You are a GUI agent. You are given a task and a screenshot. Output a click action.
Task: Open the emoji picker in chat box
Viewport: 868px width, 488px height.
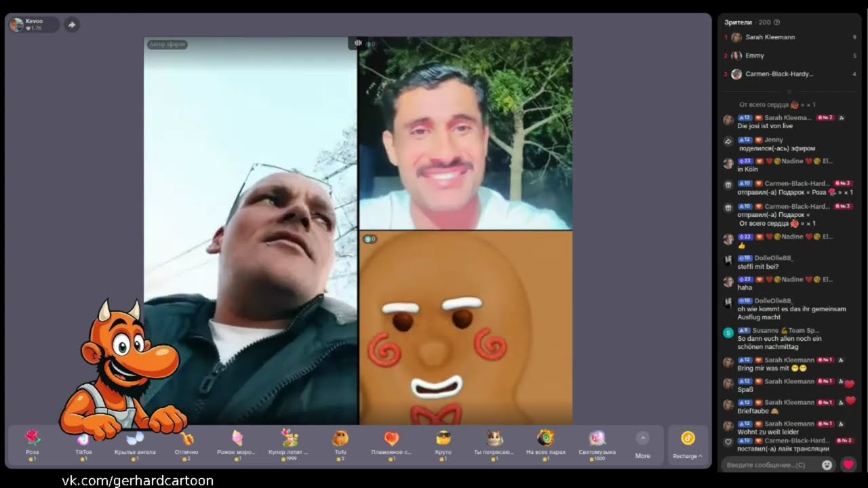tap(827, 465)
